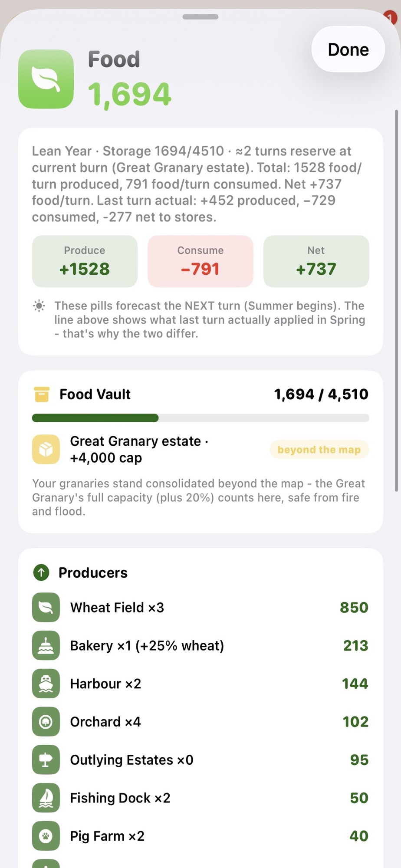Tap the Wheat Field leaf icon
Image resolution: width=401 pixels, height=868 pixels.
46,607
